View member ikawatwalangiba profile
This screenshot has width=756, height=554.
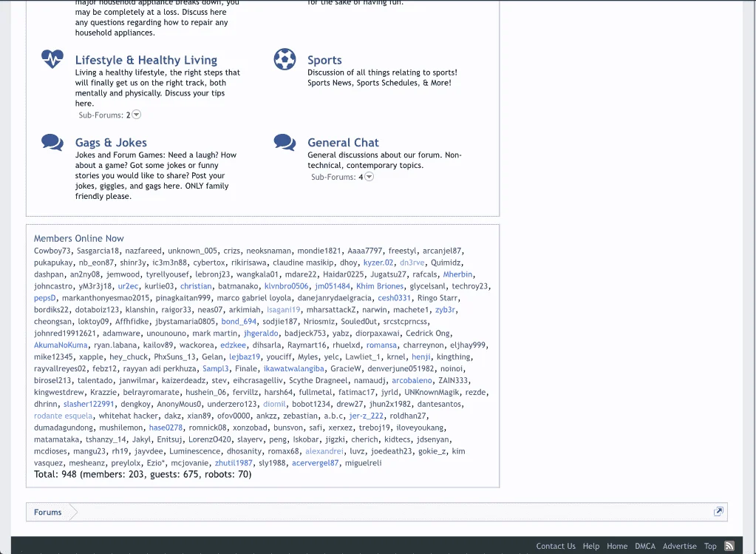[293, 368]
